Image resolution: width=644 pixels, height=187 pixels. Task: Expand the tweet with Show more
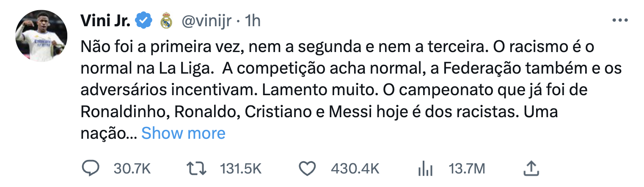183,133
